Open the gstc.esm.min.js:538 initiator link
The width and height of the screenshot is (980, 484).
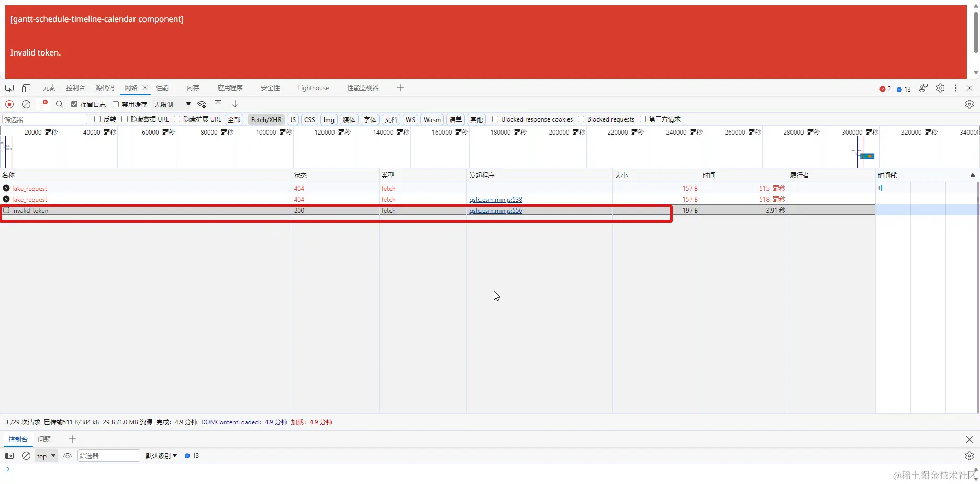(496, 200)
